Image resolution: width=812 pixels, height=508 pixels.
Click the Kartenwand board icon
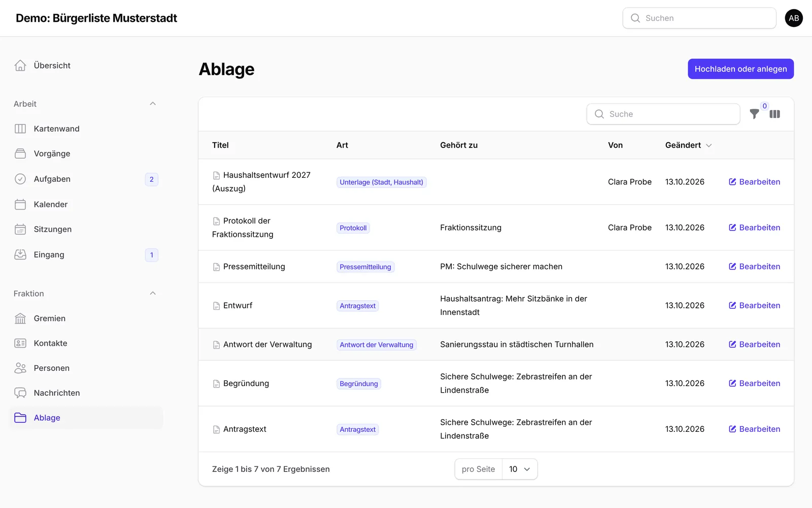point(20,129)
